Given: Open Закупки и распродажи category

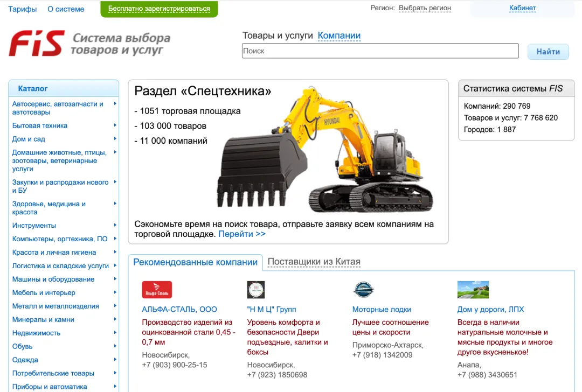Looking at the screenshot, I should coord(60,186).
